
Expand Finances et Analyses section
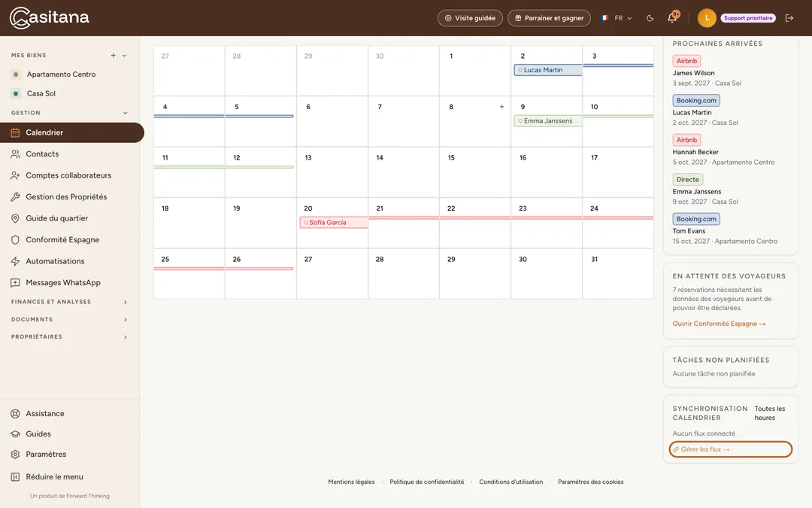click(69, 302)
